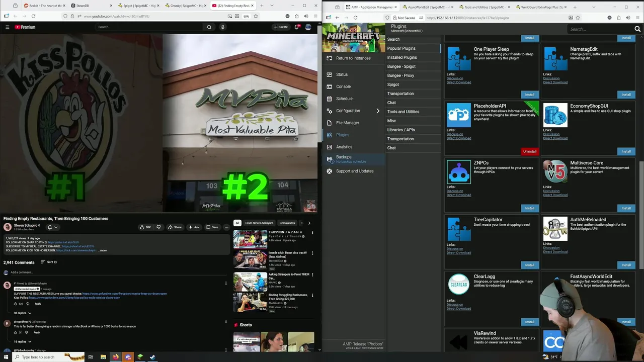The image size is (644, 362).
Task: Open File Explorer from the taskbar
Action: [103, 357]
